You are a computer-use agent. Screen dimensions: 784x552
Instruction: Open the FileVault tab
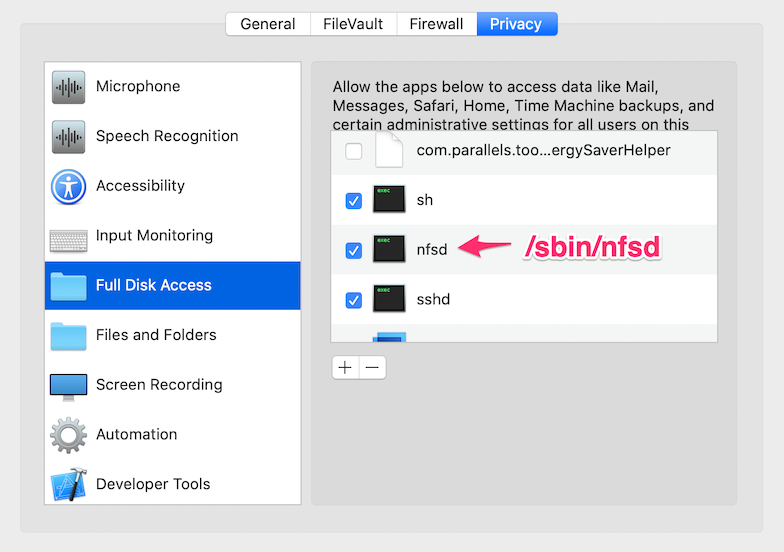pos(353,24)
